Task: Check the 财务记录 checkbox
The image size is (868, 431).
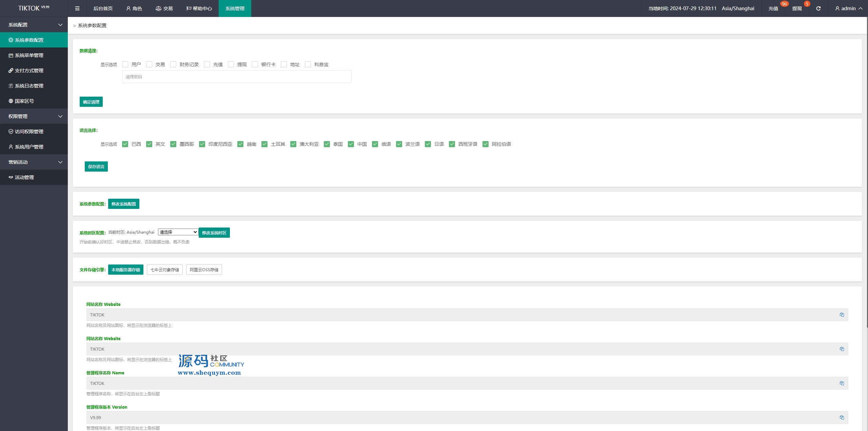Action: 173,64
